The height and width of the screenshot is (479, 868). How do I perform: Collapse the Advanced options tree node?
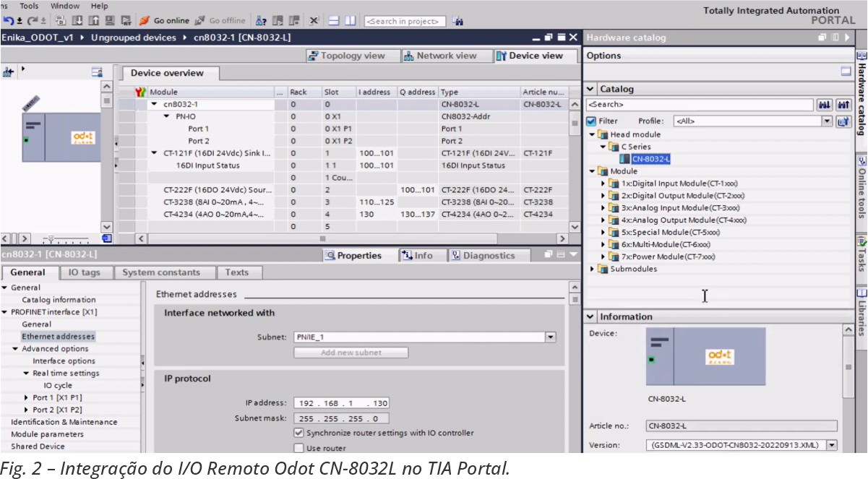(x=15, y=349)
